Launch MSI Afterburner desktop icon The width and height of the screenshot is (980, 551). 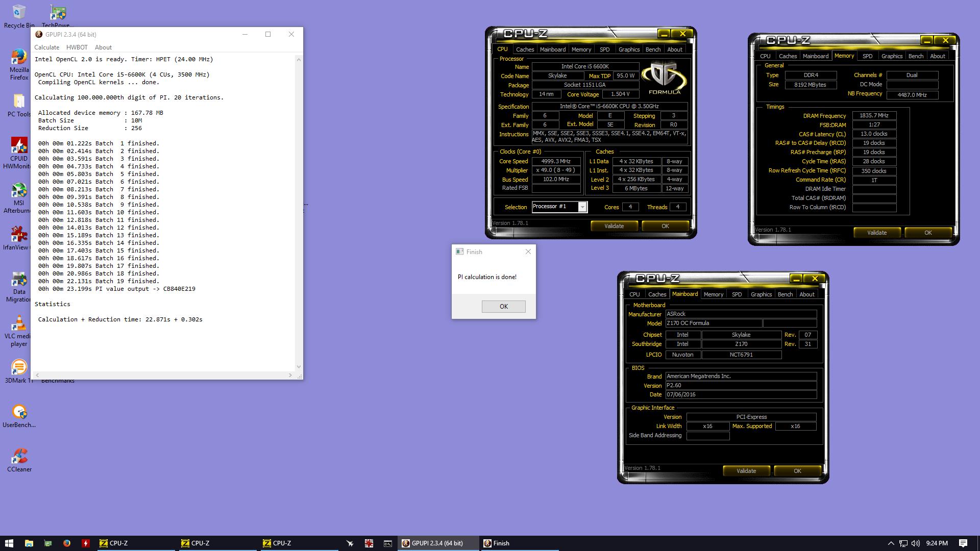coord(19,197)
